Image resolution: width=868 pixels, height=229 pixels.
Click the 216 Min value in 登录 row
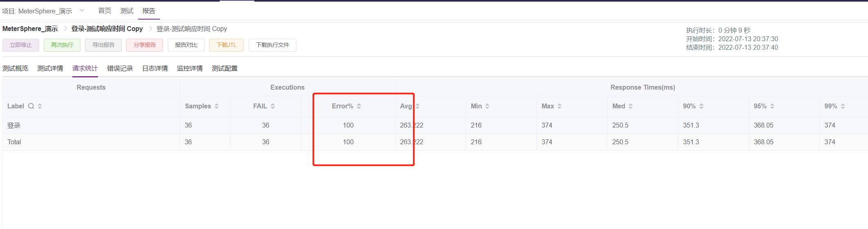476,125
